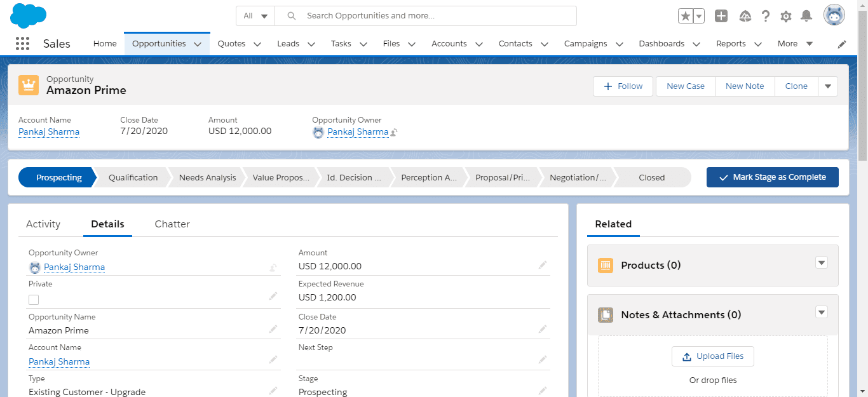Edit Account Name pencil icon in Details

click(x=273, y=360)
